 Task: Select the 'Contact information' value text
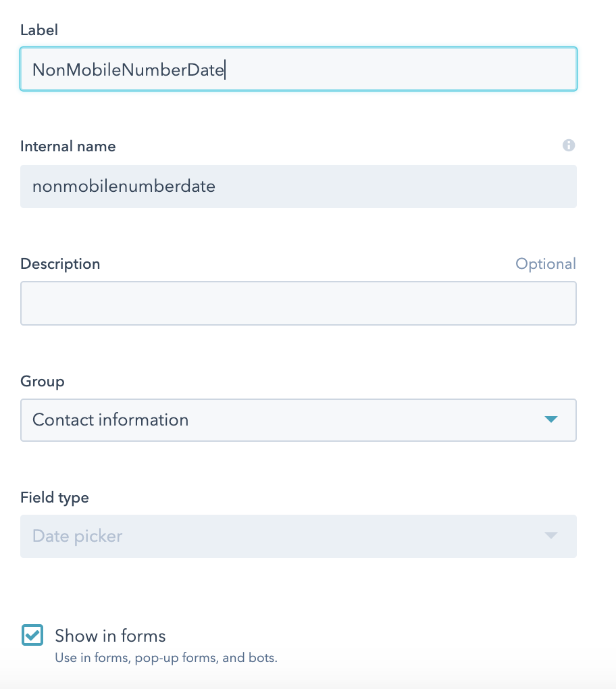[110, 419]
